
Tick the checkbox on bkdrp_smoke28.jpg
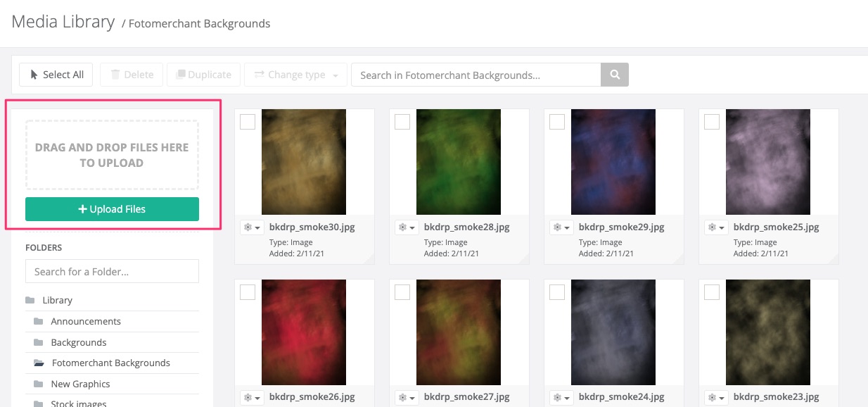[402, 122]
